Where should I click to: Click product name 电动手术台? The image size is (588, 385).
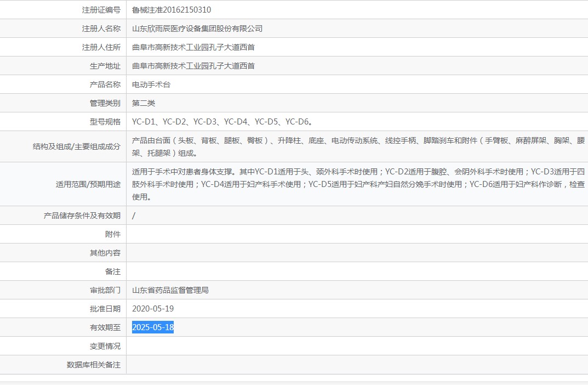click(151, 84)
